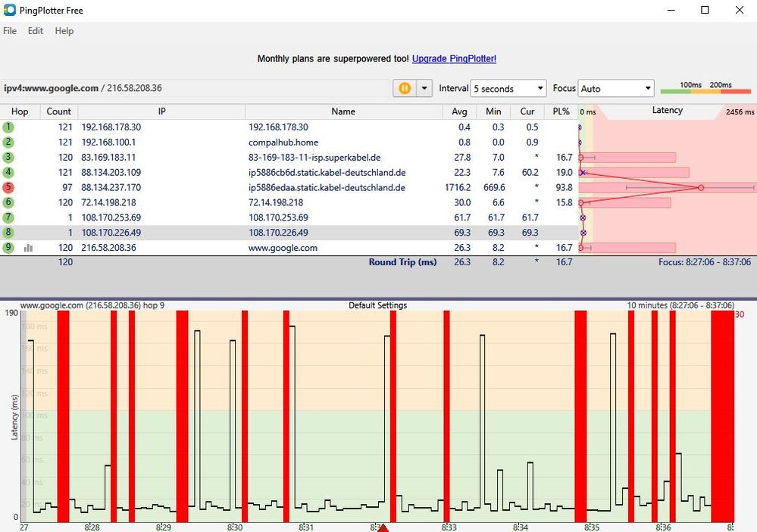Toggle the orange pause button to pause tracing

[x=405, y=88]
